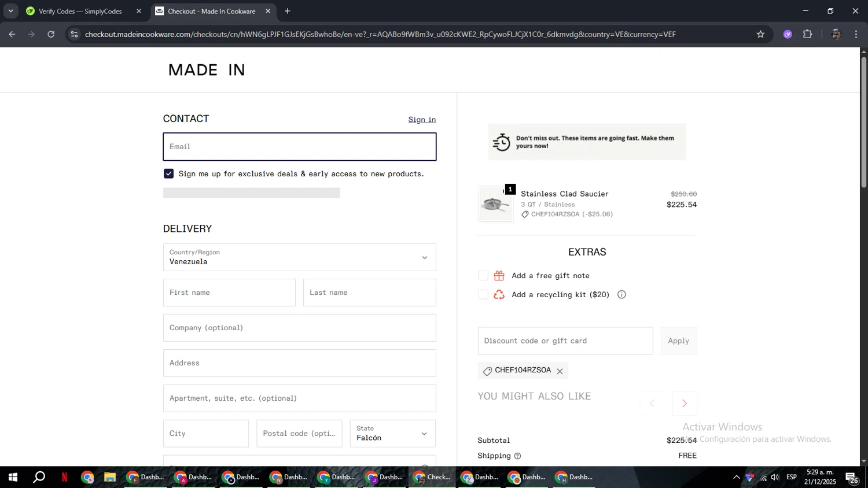This screenshot has width=868, height=488.
Task: Open the Extensions puzzle menu
Action: click(808, 34)
